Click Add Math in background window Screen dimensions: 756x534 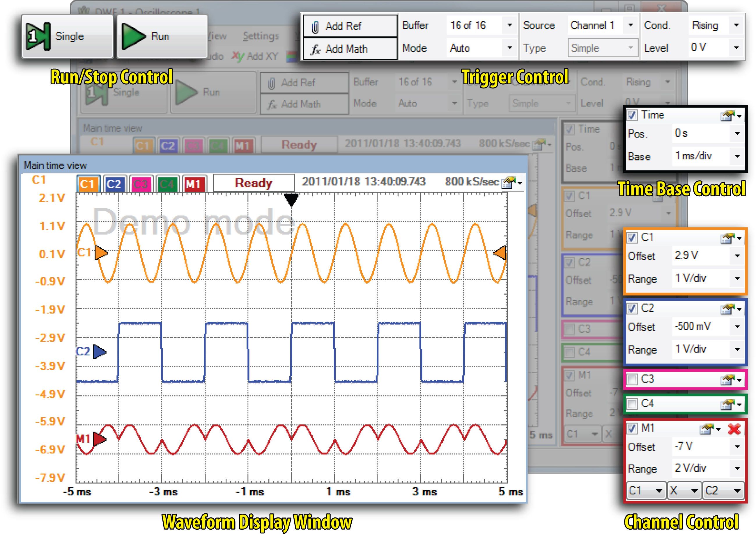pos(304,104)
